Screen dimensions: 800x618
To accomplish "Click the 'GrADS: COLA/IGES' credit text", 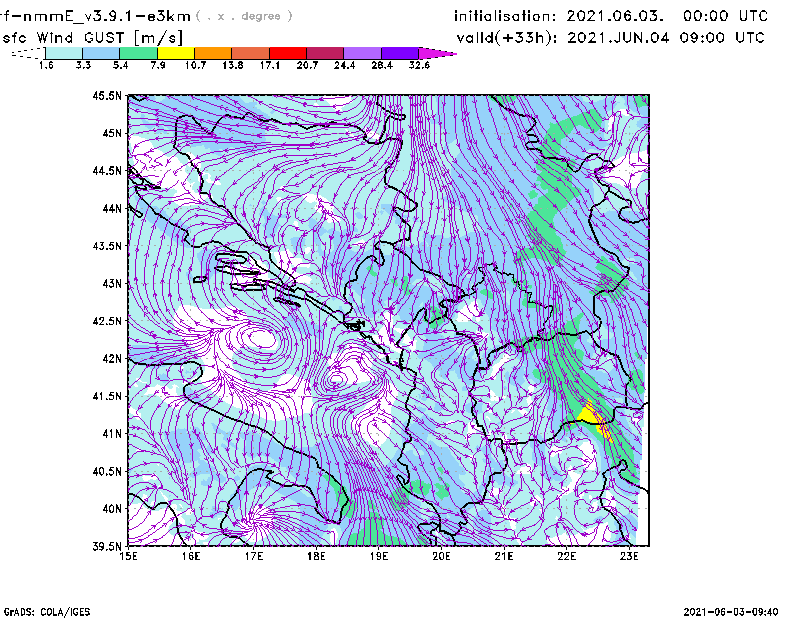I will click(x=47, y=612).
